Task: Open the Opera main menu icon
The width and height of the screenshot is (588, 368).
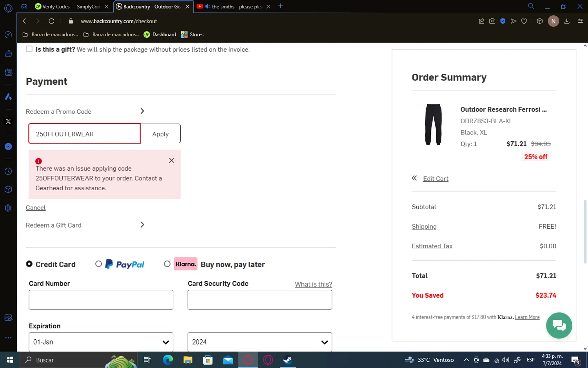Action: (x=8, y=8)
